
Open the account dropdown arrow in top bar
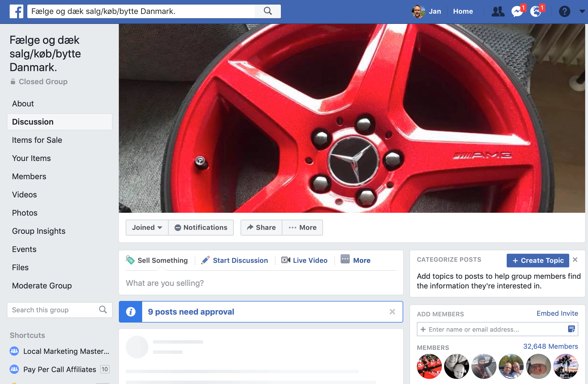pos(582,11)
